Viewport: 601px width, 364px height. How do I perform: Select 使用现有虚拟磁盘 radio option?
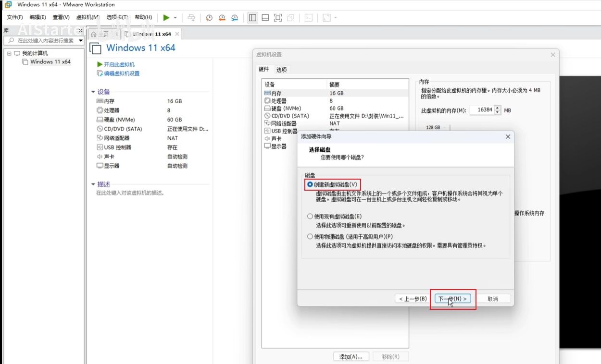coord(310,217)
